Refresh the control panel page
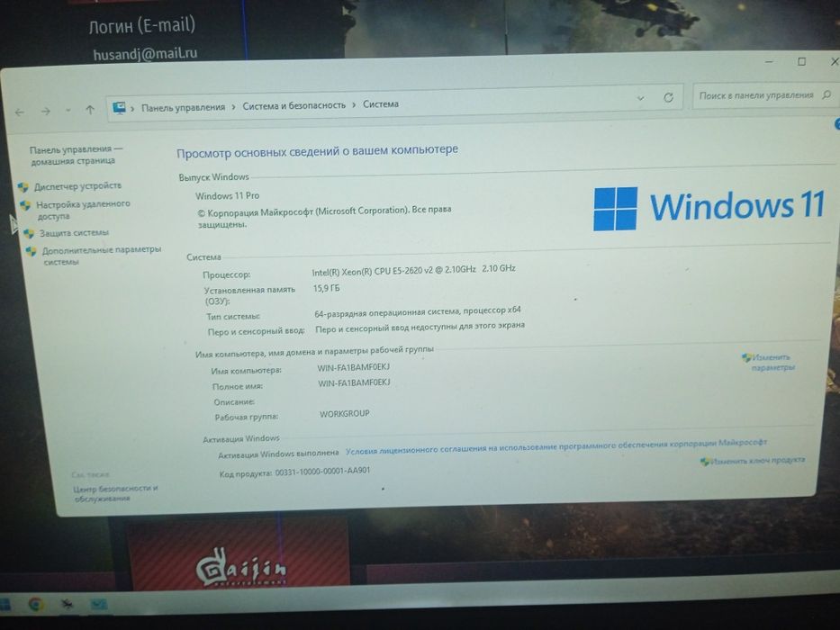This screenshot has width=840, height=630. pos(668,97)
